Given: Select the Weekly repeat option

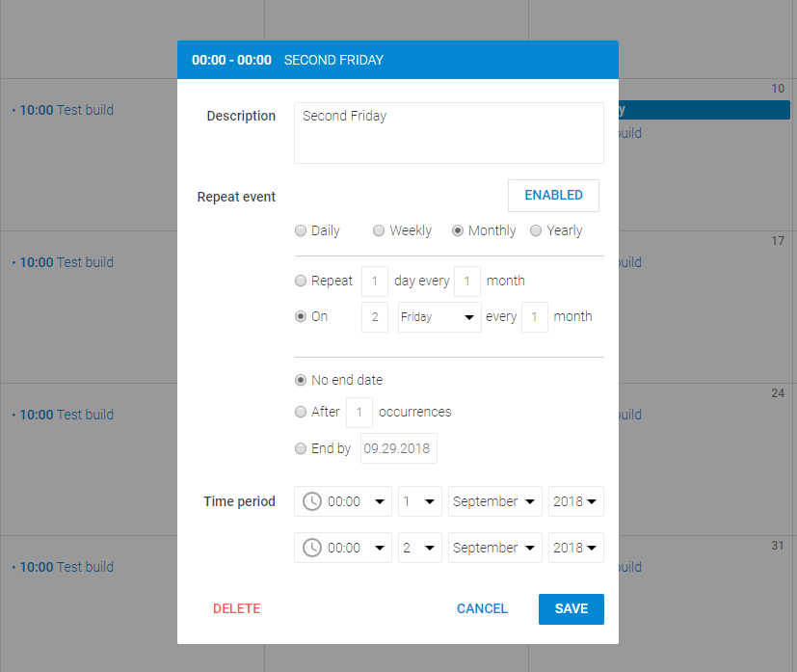Looking at the screenshot, I should point(379,231).
